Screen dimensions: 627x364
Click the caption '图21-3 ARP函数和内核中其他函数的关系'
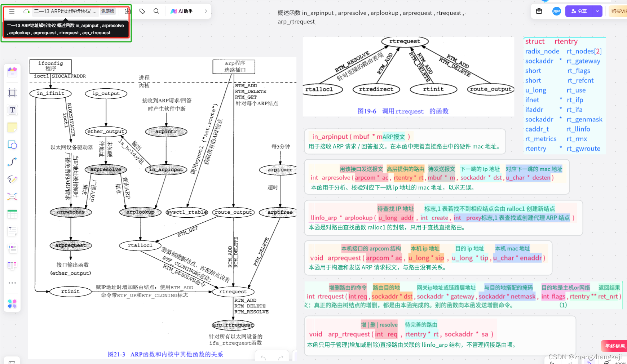[x=165, y=354]
